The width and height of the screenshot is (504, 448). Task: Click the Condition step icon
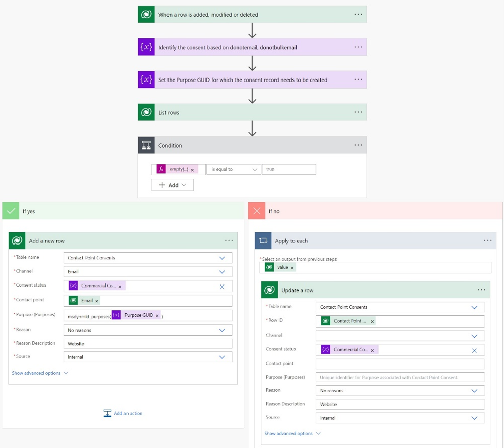[146, 145]
